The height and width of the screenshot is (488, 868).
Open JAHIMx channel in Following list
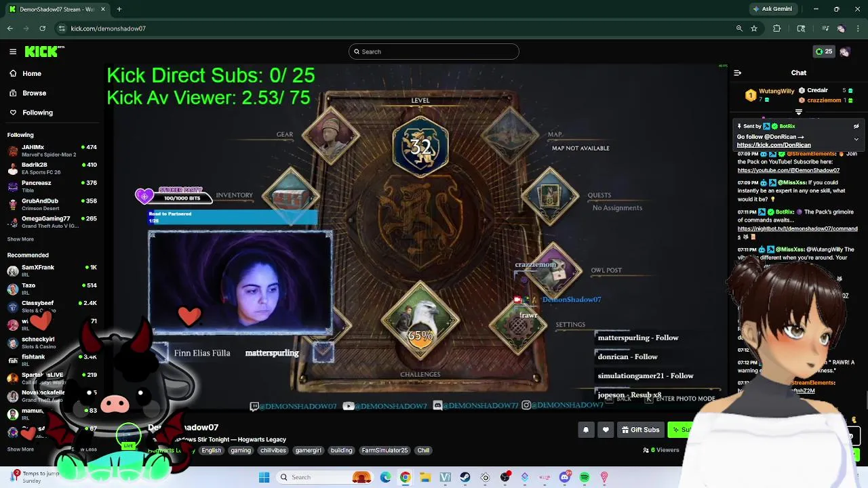pos(52,150)
